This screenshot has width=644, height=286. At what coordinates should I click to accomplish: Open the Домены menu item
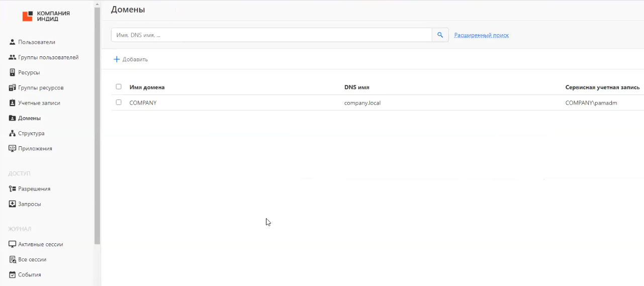(x=29, y=118)
